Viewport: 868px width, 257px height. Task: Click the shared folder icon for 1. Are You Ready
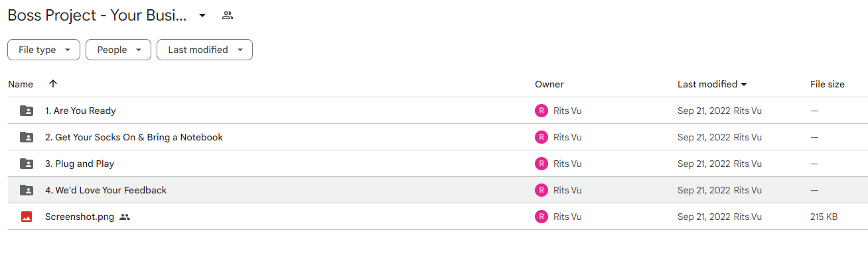pos(27,111)
